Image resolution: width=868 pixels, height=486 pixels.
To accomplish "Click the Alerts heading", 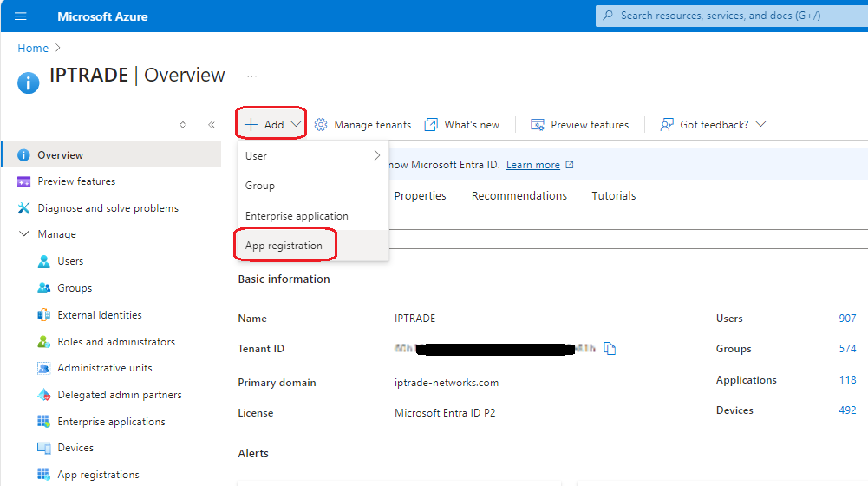I will [x=253, y=453].
